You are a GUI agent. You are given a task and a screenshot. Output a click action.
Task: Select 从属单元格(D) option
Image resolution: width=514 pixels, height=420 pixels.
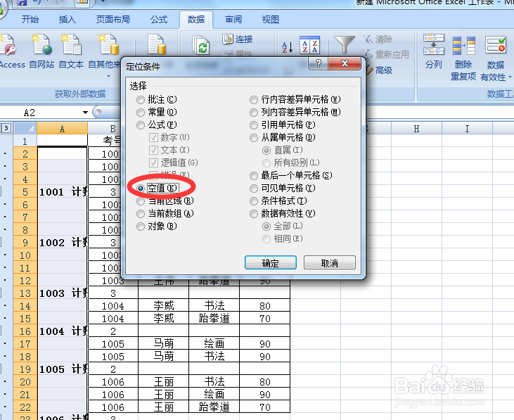pos(283,138)
